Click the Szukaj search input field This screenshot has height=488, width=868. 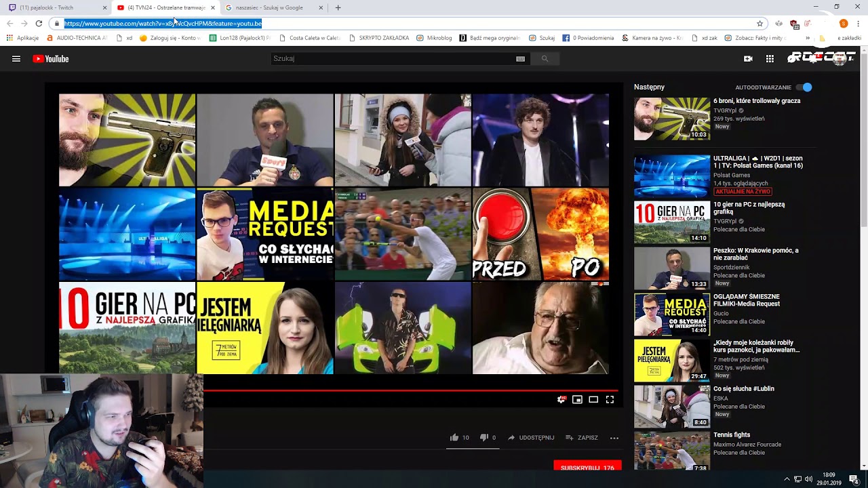pos(393,59)
